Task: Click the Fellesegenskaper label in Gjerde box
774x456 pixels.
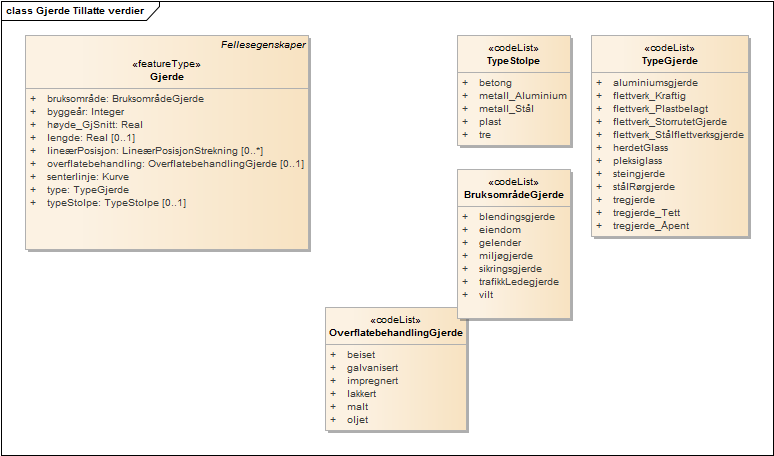Action: pos(263,45)
